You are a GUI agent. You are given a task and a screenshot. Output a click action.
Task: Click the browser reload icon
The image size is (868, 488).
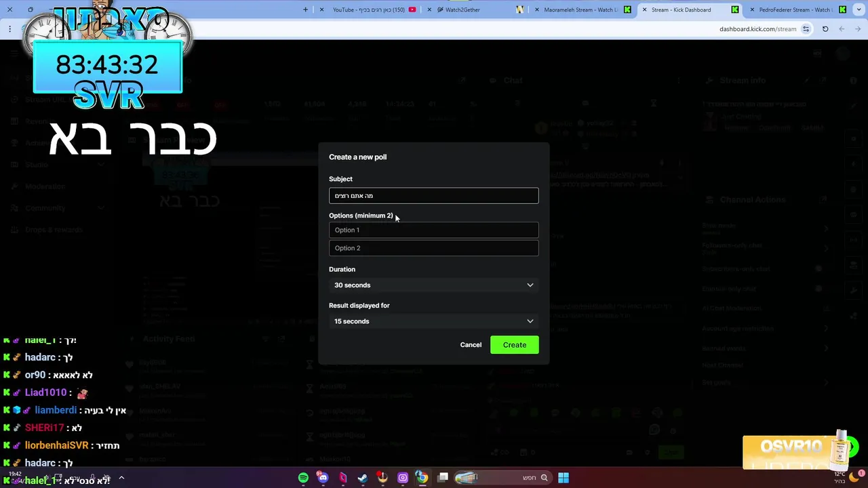[825, 29]
